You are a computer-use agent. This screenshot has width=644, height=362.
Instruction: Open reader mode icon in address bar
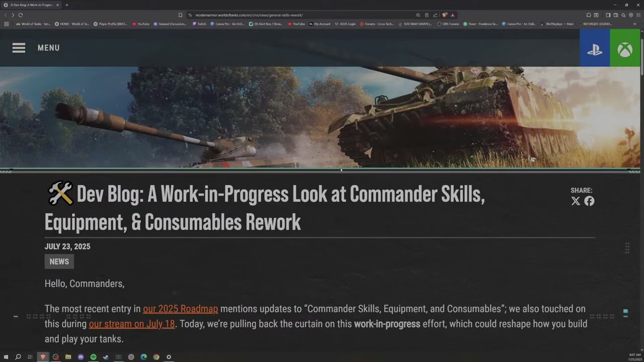(427, 15)
